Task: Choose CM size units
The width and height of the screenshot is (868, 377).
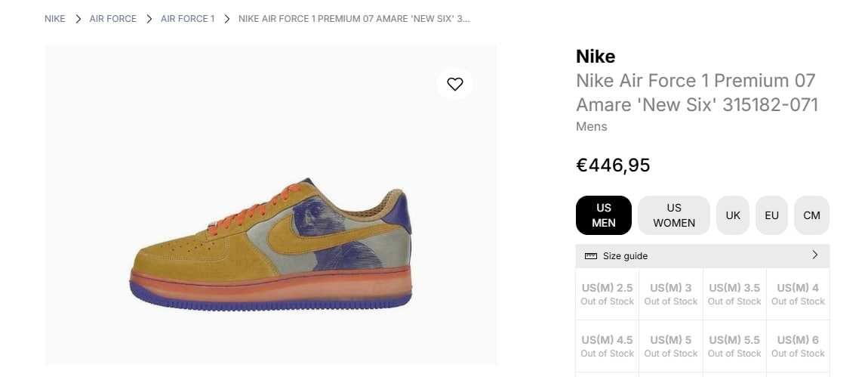Action: click(811, 215)
